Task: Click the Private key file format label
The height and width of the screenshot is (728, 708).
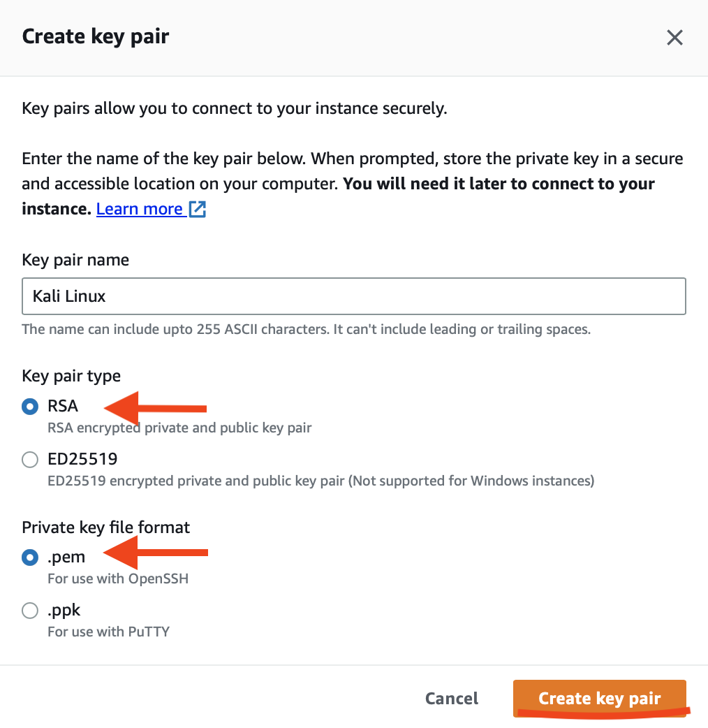Action: point(105,527)
